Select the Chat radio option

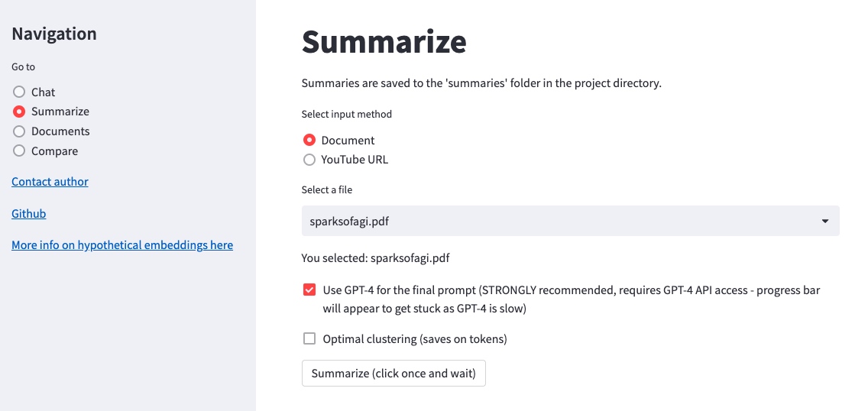pos(19,92)
